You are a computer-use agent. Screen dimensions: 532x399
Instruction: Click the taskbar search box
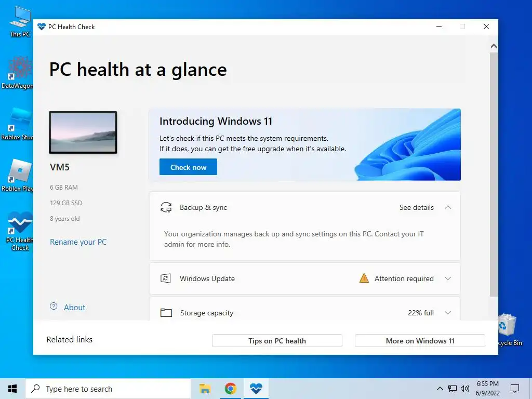[x=108, y=389]
